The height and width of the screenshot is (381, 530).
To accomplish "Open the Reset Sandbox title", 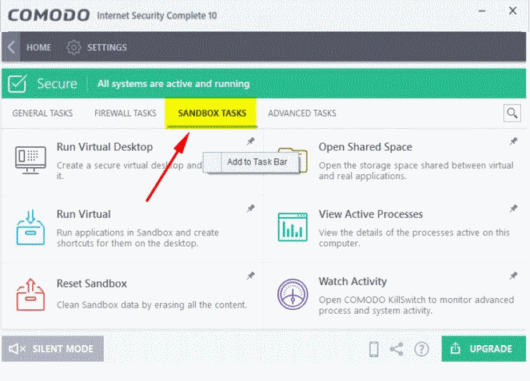I will tap(92, 283).
